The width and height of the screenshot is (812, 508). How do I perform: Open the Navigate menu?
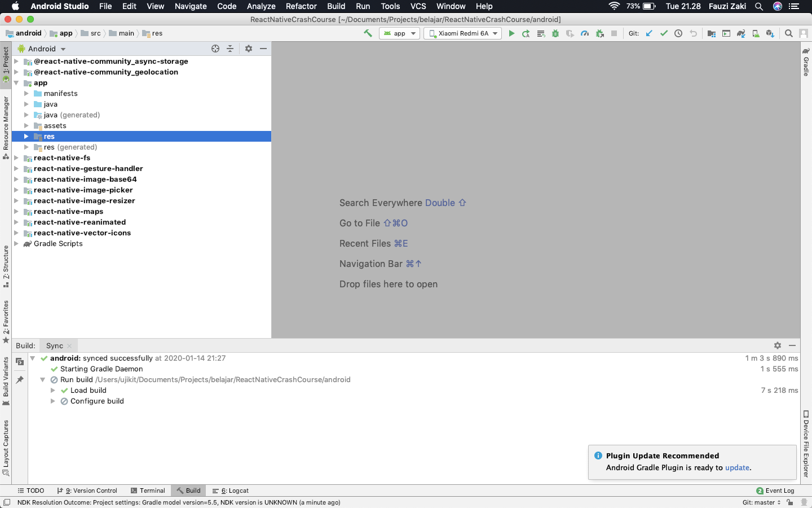[191, 6]
